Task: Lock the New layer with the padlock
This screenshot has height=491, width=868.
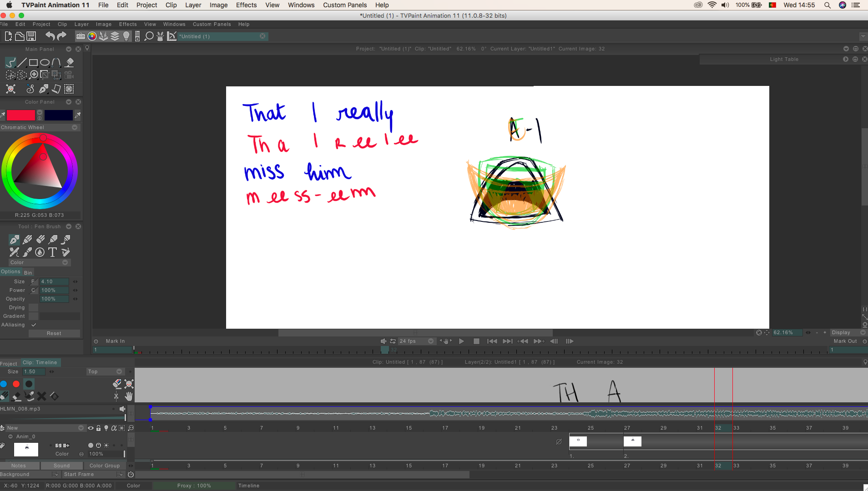Action: coord(99,428)
